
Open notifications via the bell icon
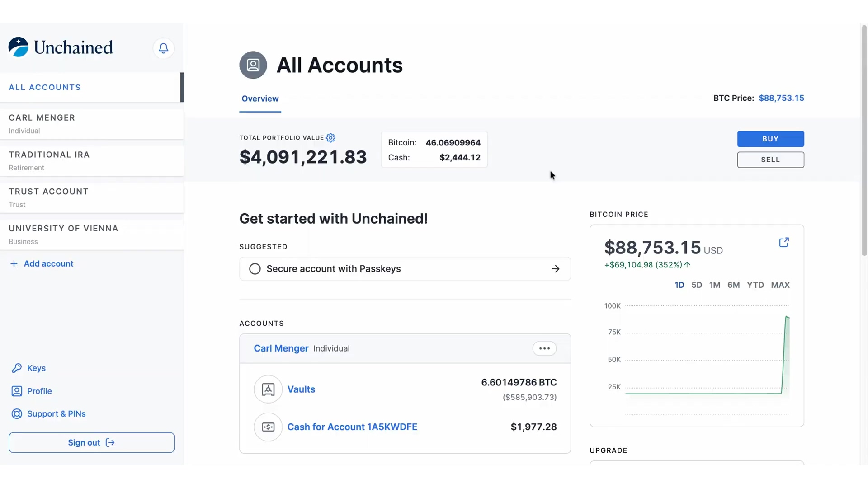(x=163, y=48)
